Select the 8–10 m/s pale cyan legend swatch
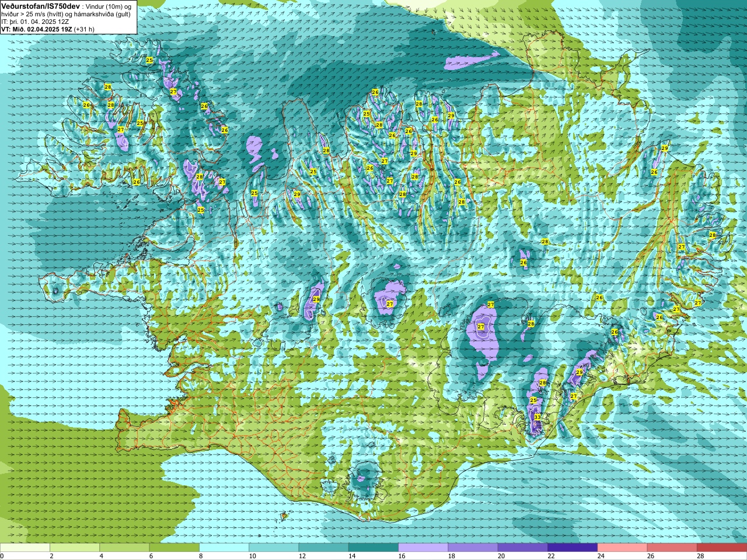The width and height of the screenshot is (747, 560). click(224, 548)
